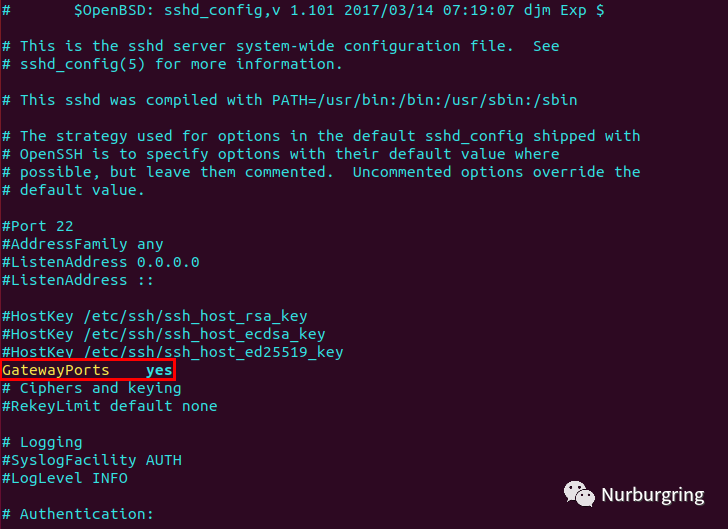This screenshot has height=529, width=728.
Task: Place cursor on the GatewayPorts keyword
Action: tap(56, 370)
